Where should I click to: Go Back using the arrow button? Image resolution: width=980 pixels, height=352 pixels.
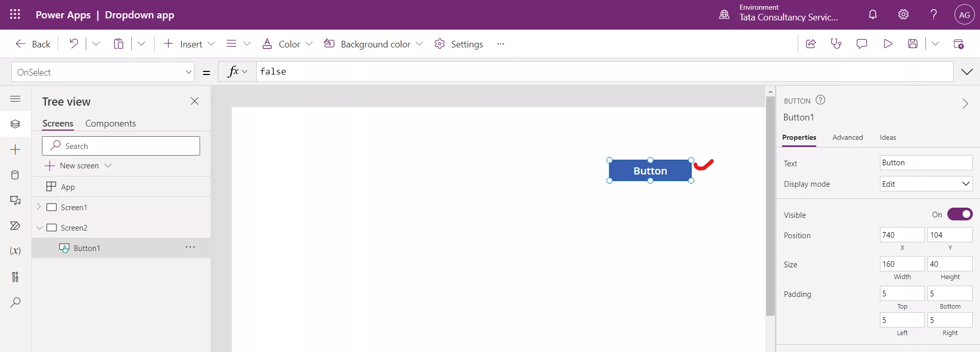[x=33, y=44]
